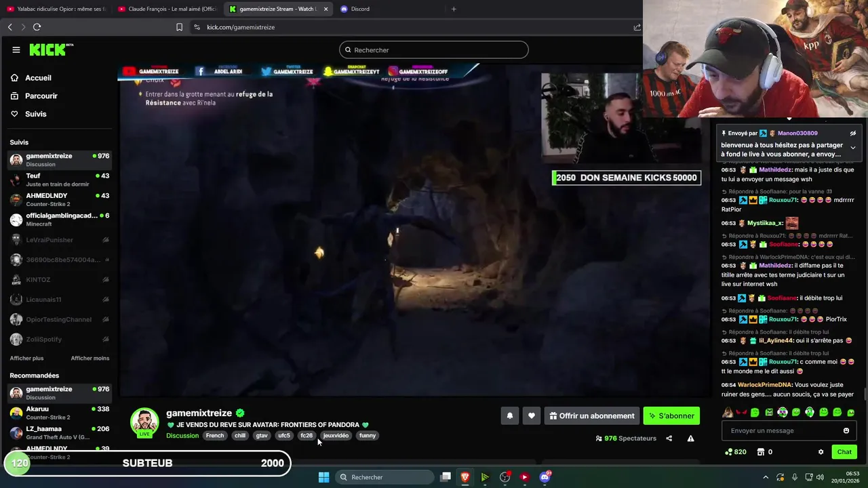The width and height of the screenshot is (868, 488).
Task: Click the Rechercher search field on Kick
Action: pos(433,49)
